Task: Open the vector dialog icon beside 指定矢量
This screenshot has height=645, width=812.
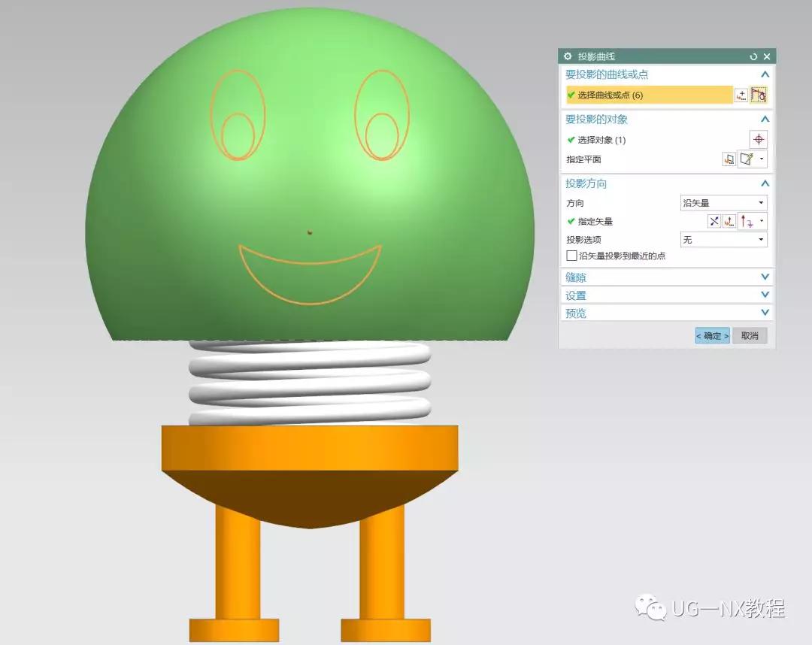Action: [729, 222]
